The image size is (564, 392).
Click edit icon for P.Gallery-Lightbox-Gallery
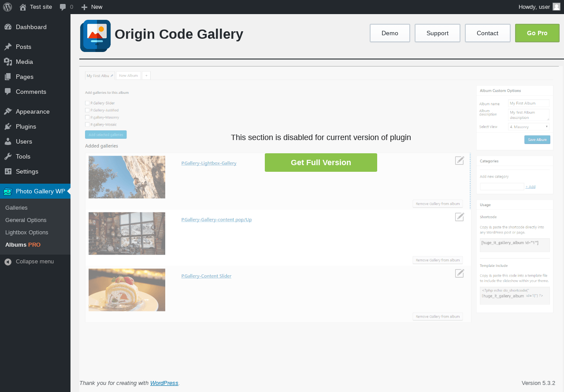460,160
